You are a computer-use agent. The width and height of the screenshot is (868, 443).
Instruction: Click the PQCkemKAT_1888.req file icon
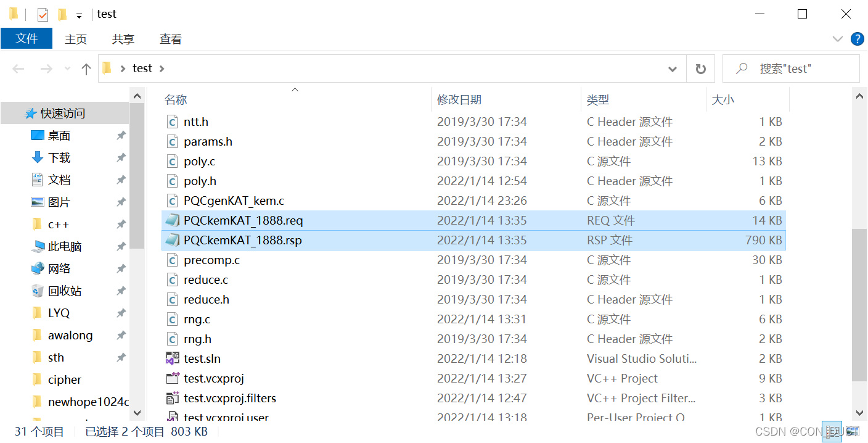[173, 220]
